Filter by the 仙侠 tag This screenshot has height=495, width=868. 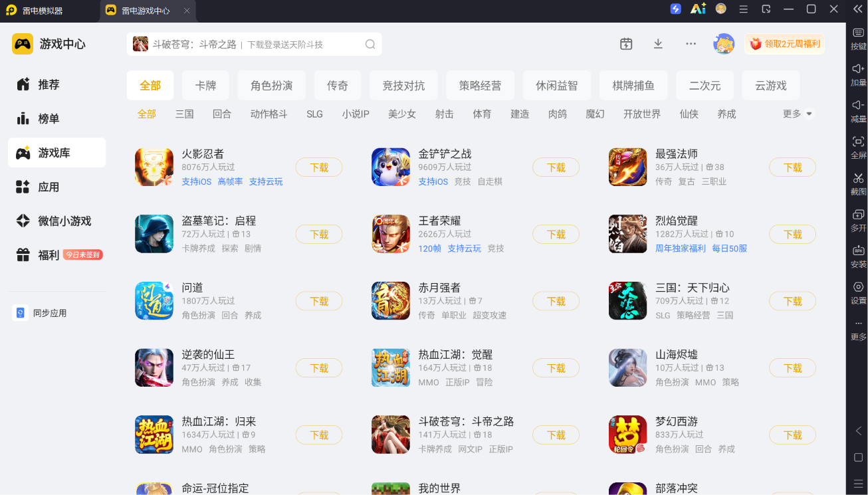[689, 114]
